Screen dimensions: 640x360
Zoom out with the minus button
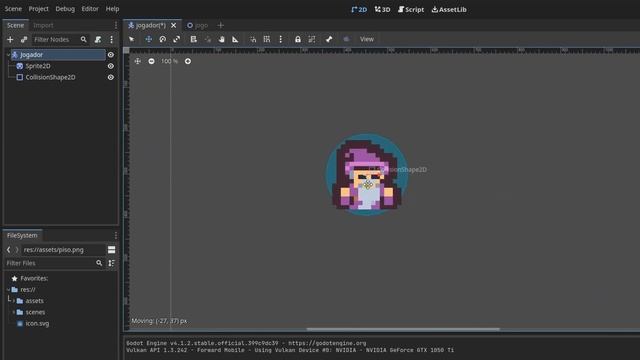coord(151,61)
